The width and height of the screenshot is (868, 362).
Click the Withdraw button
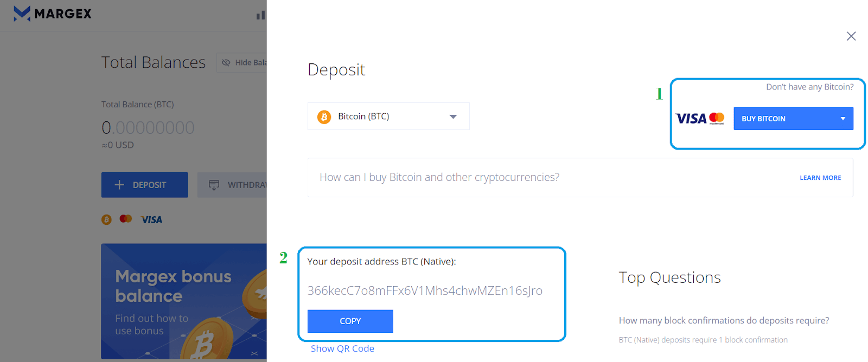[232, 185]
